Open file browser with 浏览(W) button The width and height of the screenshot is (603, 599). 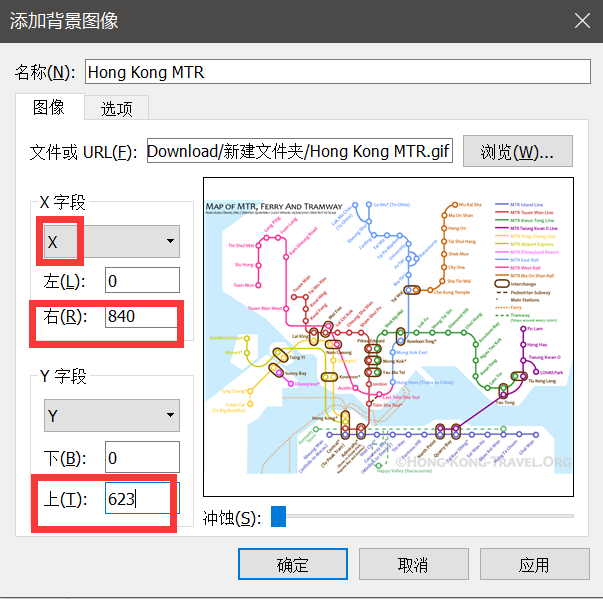518,151
